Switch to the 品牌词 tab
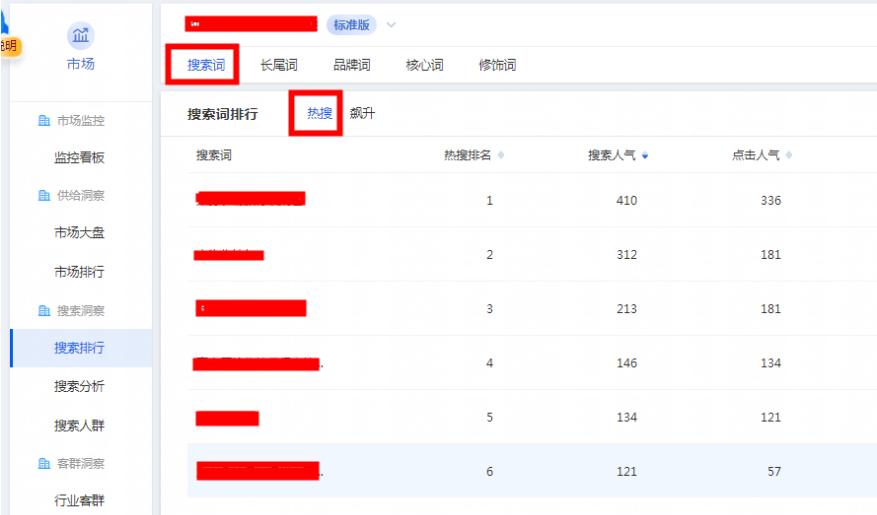The height and width of the screenshot is (515, 877). [351, 65]
